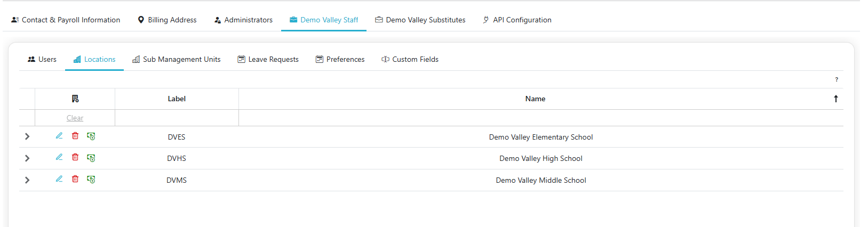Open the API Configuration tab
This screenshot has height=227, width=868.
[516, 20]
